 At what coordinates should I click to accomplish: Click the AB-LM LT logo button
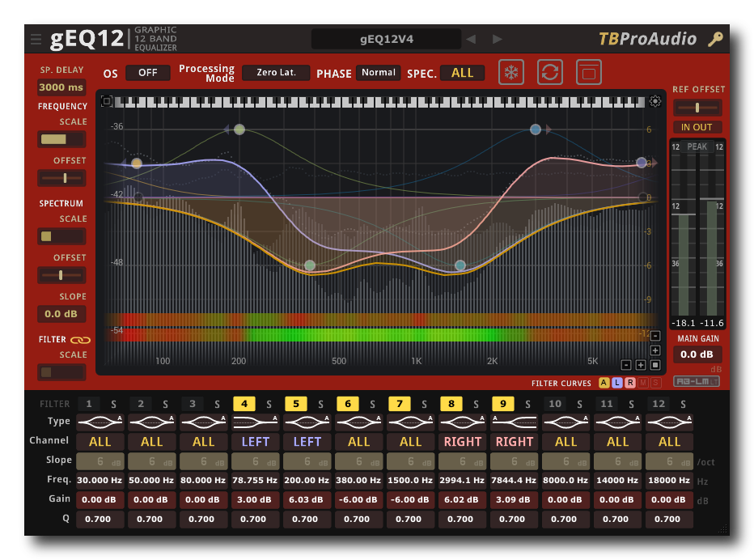697,381
